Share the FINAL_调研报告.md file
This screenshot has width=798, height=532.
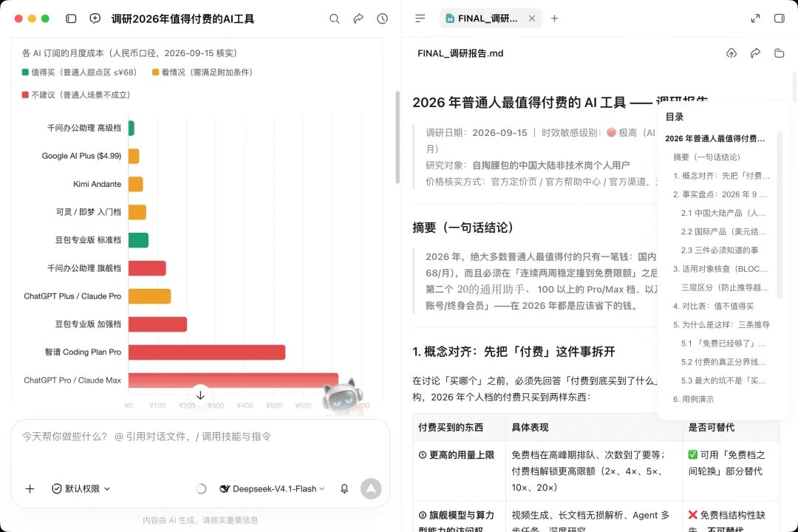pos(755,53)
